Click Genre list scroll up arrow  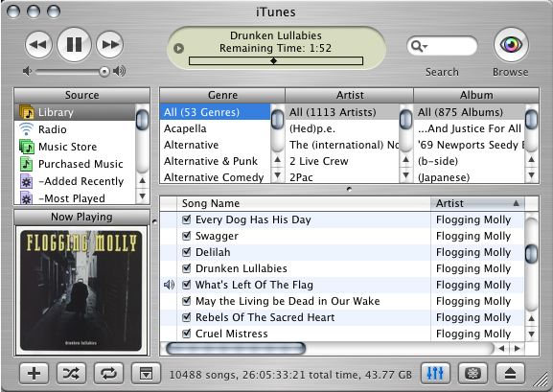click(278, 160)
